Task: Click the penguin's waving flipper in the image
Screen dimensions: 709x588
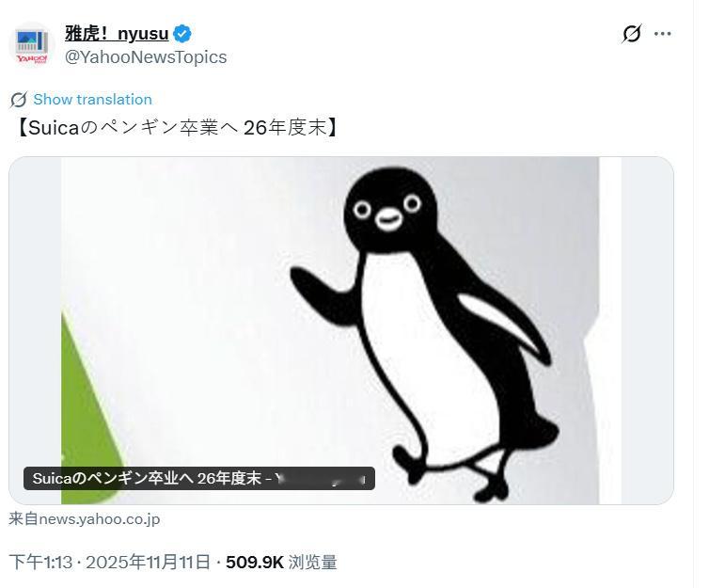Action: point(323,294)
